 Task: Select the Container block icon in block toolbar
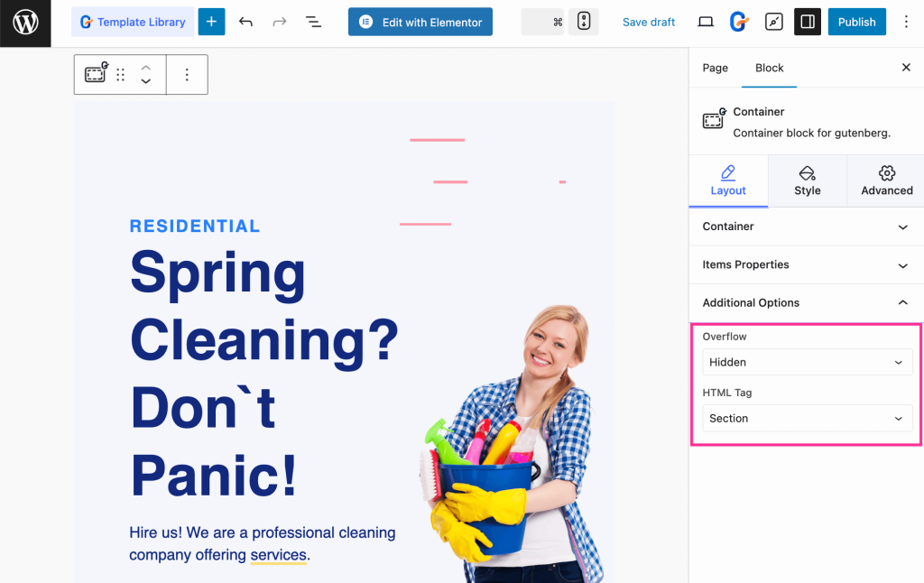coord(95,74)
